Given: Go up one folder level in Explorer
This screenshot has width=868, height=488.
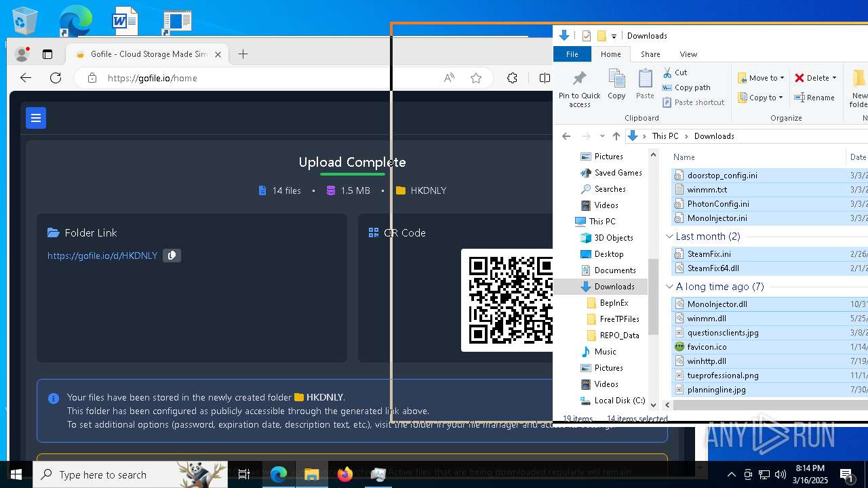Looking at the screenshot, I should [616, 136].
